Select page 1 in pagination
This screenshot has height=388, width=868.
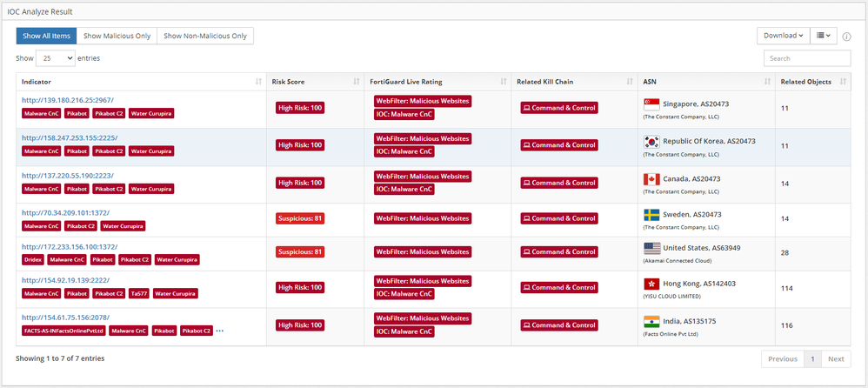812,358
